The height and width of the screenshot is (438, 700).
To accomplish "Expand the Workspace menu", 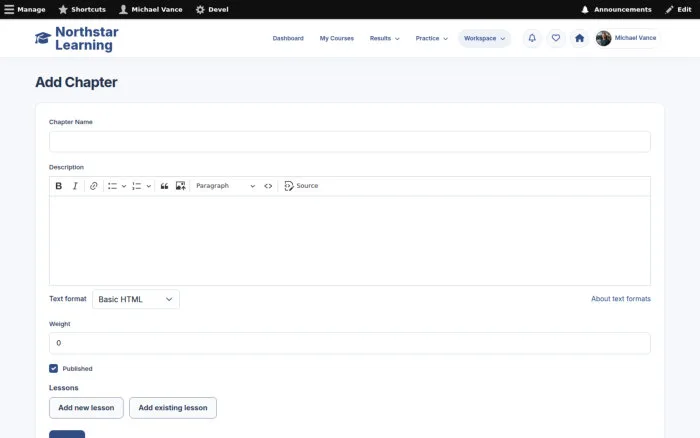I will [484, 38].
